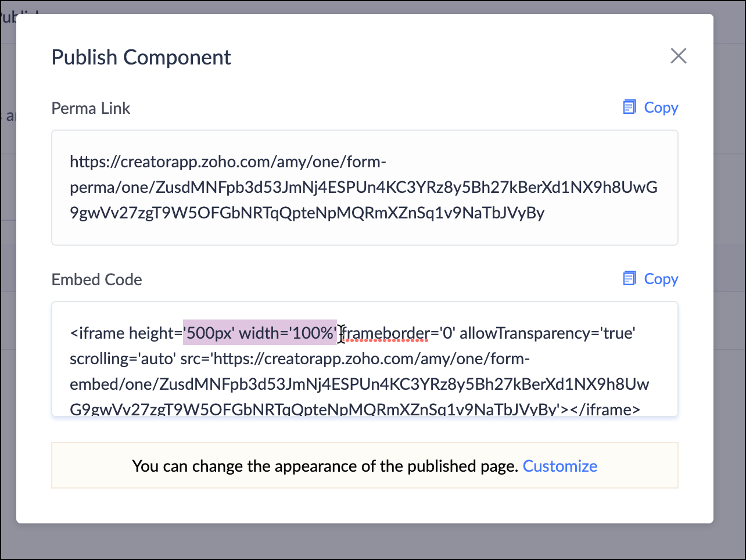Click the Publish Component heading
746x560 pixels.
tap(141, 57)
